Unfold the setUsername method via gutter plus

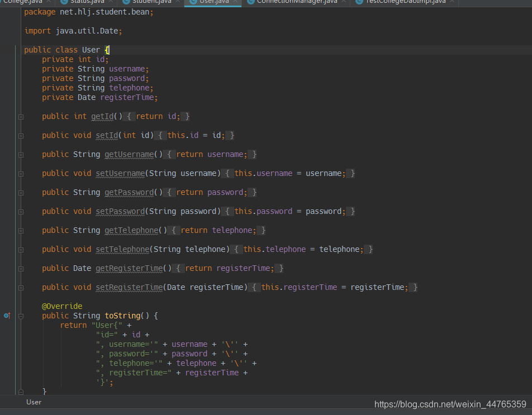(x=21, y=174)
